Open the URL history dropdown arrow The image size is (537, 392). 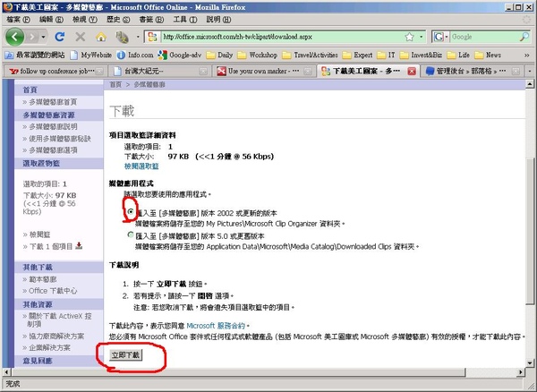422,37
